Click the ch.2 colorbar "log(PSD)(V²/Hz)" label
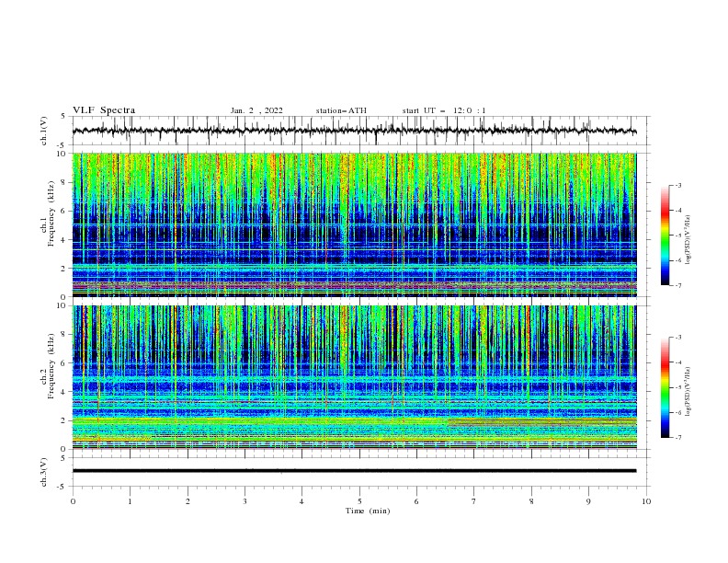728x563 pixels. [688, 392]
